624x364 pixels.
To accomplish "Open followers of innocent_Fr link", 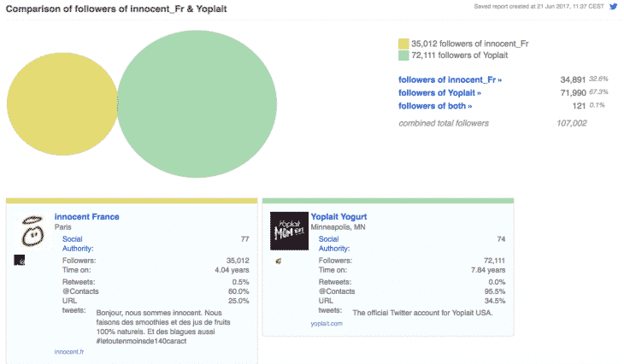I will pyautogui.click(x=450, y=79).
